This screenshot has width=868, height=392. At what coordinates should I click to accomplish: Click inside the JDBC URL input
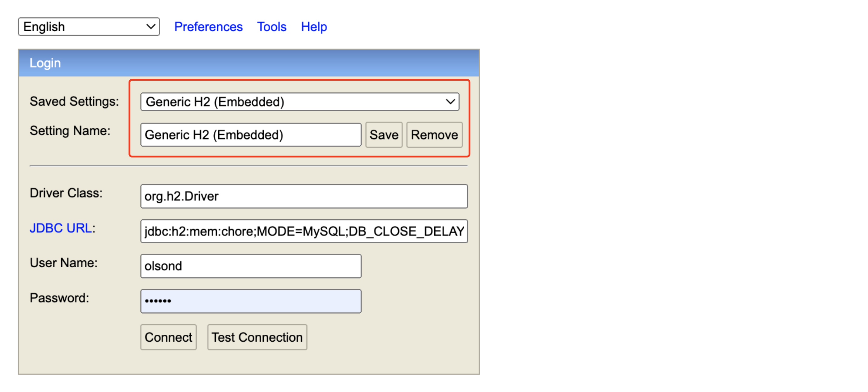(304, 231)
